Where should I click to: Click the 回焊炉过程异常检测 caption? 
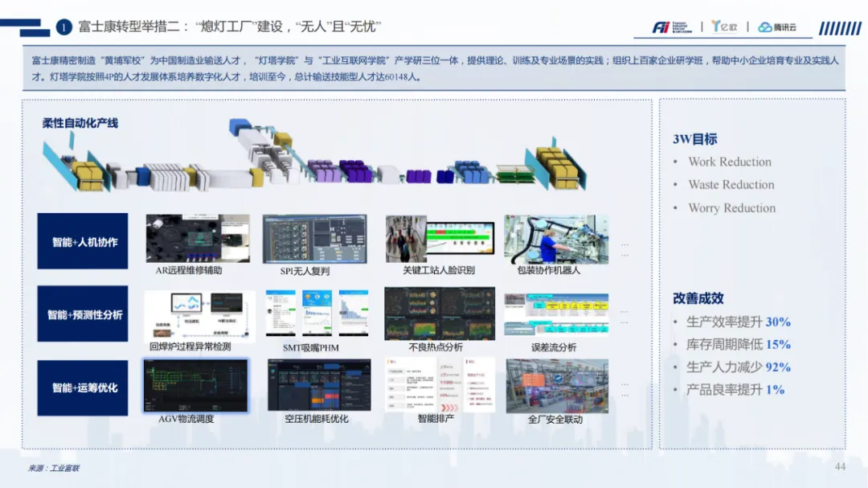[190, 347]
